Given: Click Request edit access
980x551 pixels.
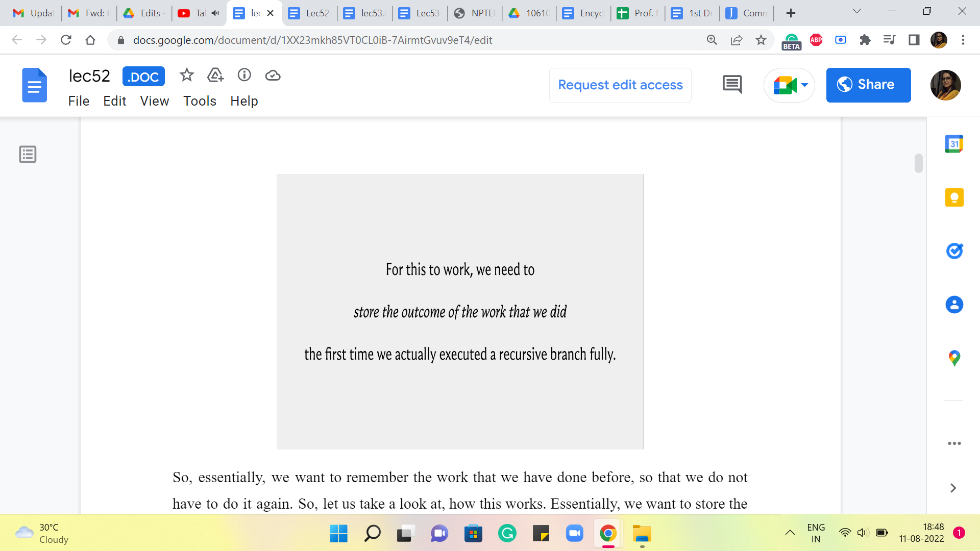Looking at the screenshot, I should point(620,85).
